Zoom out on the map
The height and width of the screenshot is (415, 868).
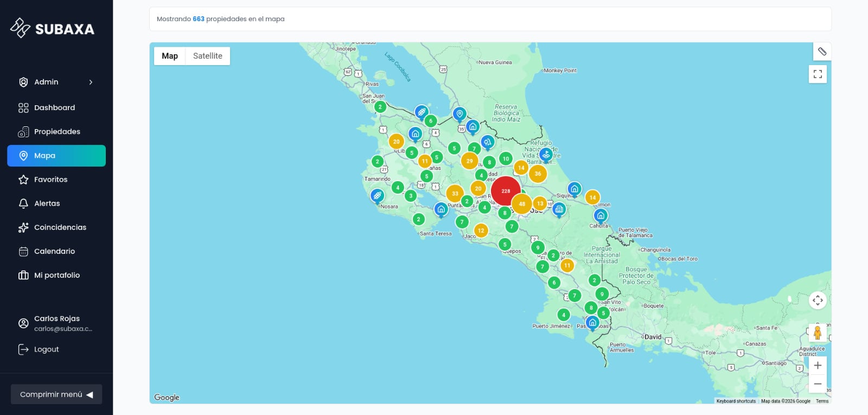[818, 384]
